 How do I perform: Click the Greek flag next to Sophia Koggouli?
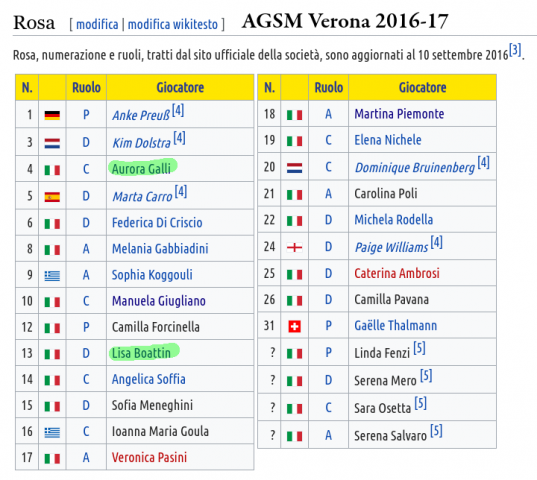coord(52,276)
